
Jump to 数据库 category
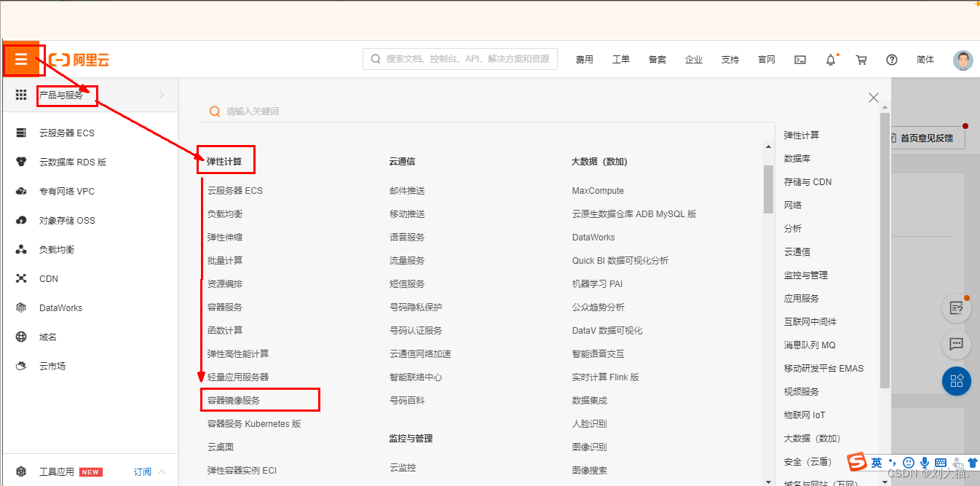click(x=797, y=159)
